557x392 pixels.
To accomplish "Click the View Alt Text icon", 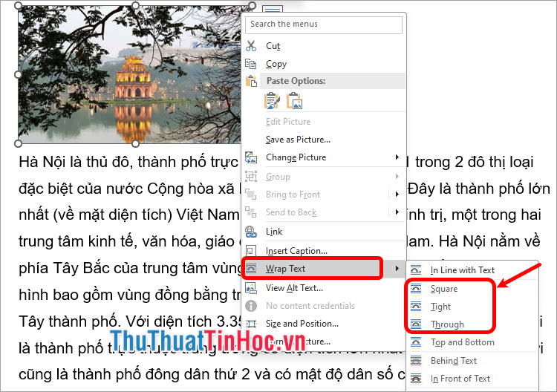I will (x=251, y=288).
